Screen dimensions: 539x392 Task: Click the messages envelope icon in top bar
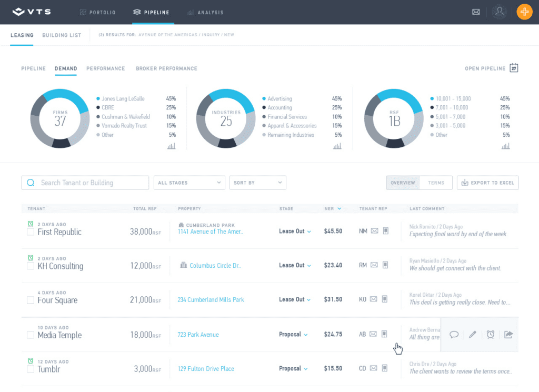(476, 12)
